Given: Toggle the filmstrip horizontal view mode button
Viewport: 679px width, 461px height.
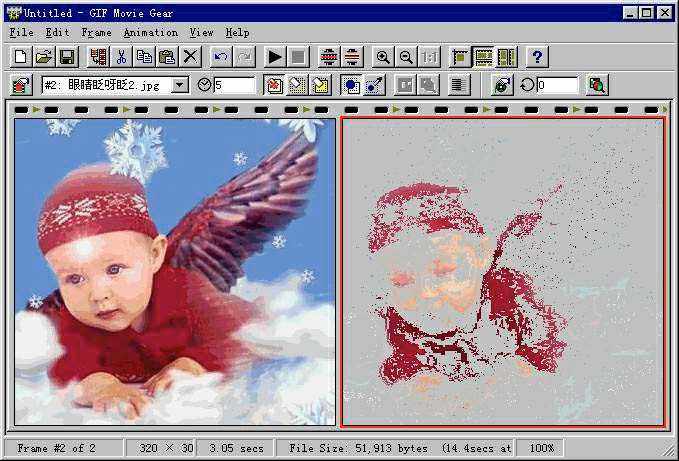Looking at the screenshot, I should 483,58.
